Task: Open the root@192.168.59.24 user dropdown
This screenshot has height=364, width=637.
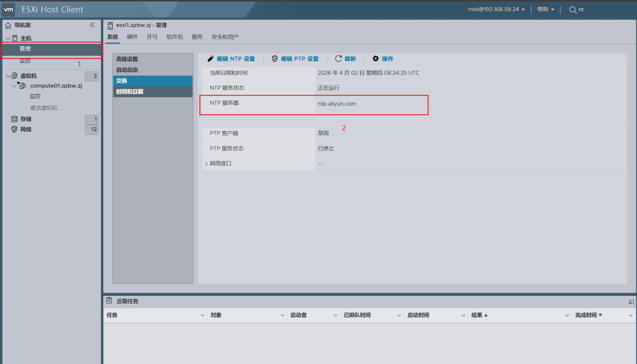Action: [x=497, y=10]
